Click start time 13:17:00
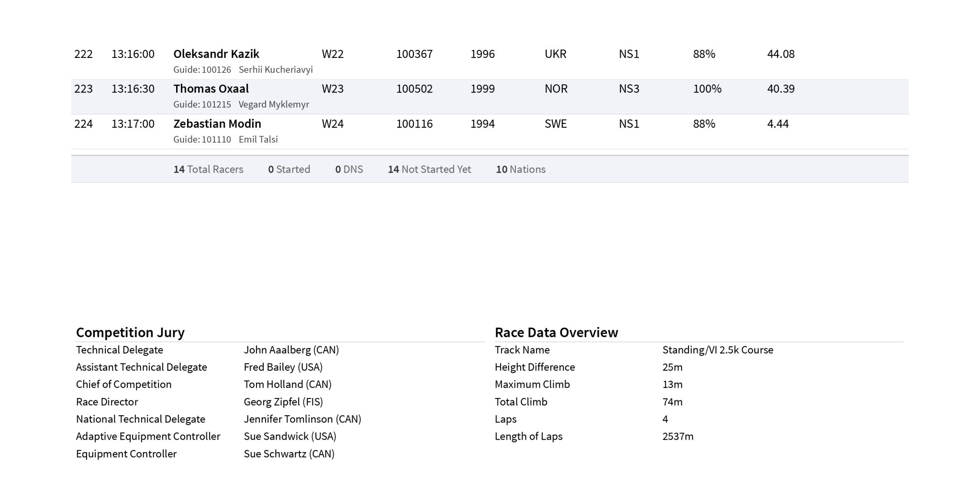The width and height of the screenshot is (980, 499). [x=133, y=124]
